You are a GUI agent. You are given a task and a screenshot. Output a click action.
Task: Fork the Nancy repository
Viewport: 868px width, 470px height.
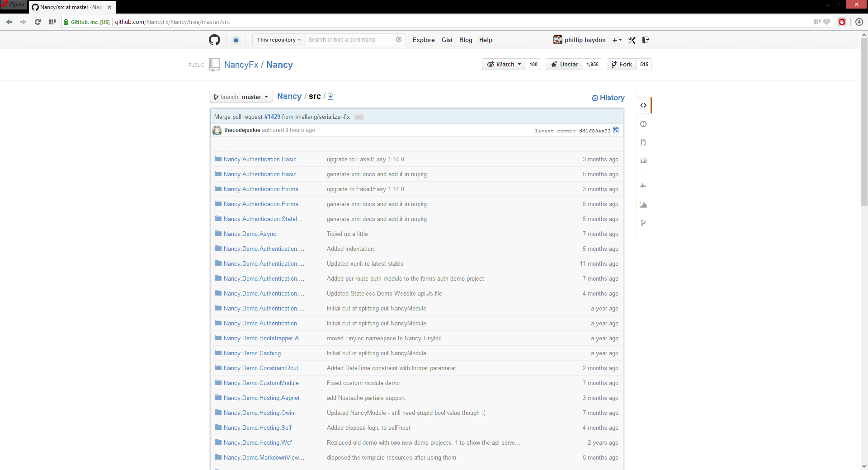click(x=622, y=64)
